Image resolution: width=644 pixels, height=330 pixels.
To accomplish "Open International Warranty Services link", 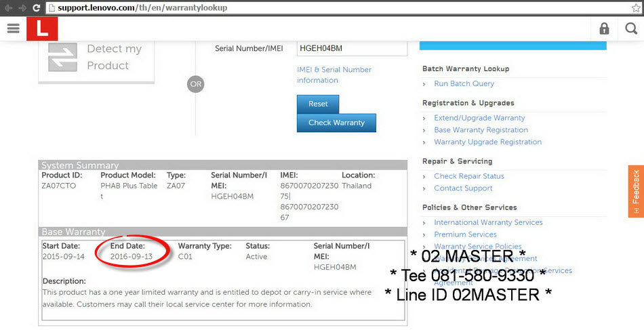I will point(488,222).
